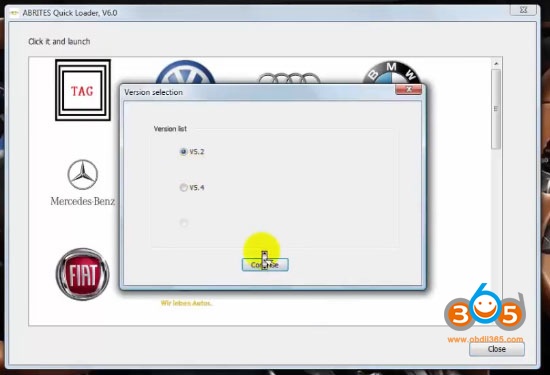Launch the Mercedes-Benz logo icon
The height and width of the screenshot is (375, 550).
(83, 183)
